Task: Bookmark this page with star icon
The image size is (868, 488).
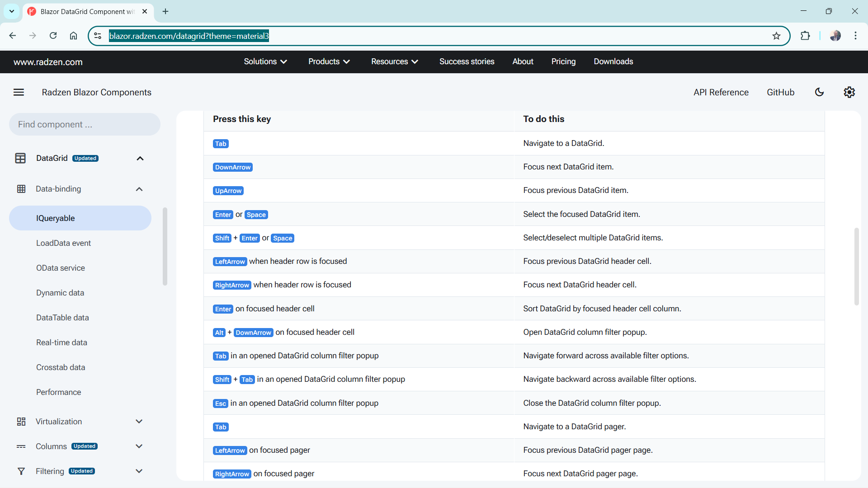Action: click(776, 36)
